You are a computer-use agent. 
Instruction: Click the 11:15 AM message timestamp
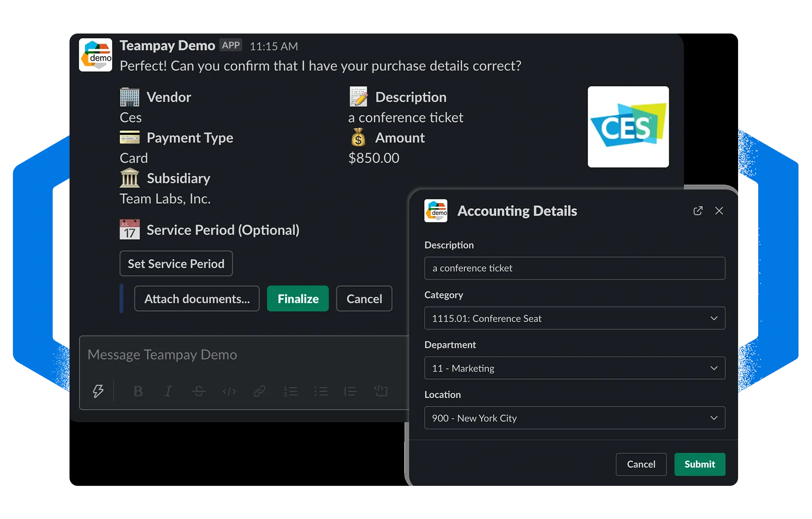274,46
